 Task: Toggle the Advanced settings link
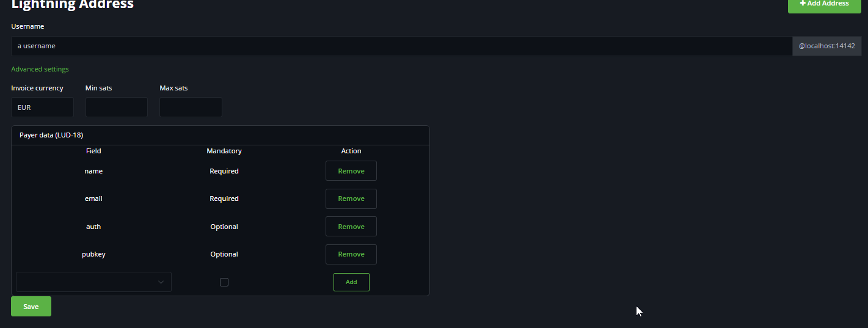[x=40, y=69]
